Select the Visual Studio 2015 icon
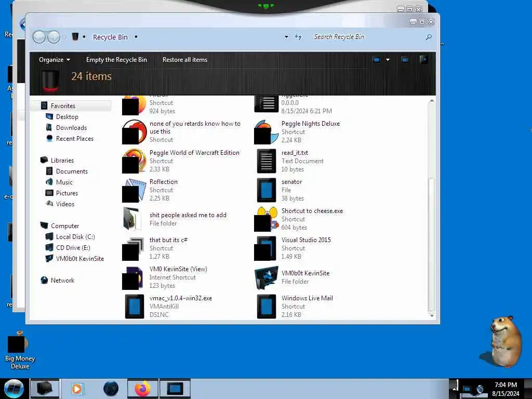This screenshot has width=532, height=399. (267, 248)
